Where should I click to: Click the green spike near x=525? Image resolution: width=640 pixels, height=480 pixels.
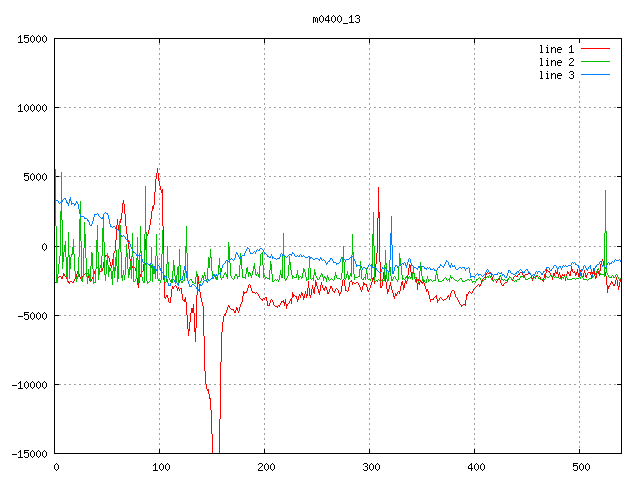coord(606,192)
